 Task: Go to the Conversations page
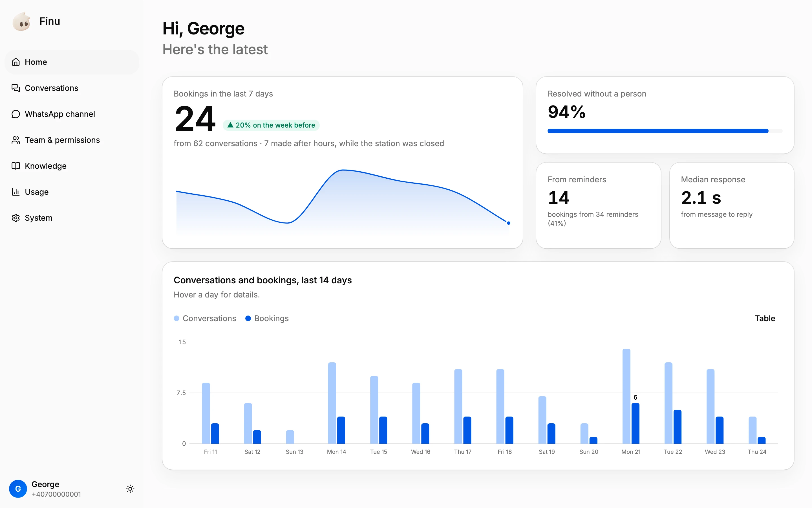coord(72,88)
